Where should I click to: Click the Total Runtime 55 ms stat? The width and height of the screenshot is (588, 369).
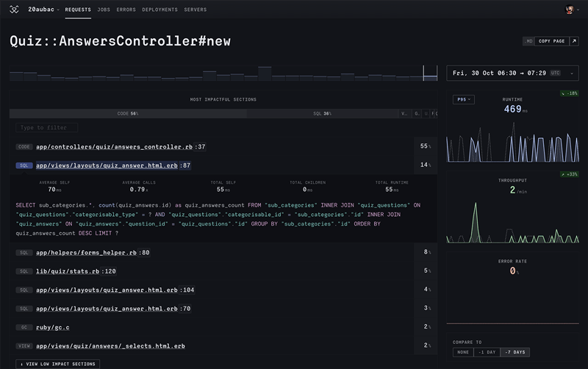click(x=392, y=187)
